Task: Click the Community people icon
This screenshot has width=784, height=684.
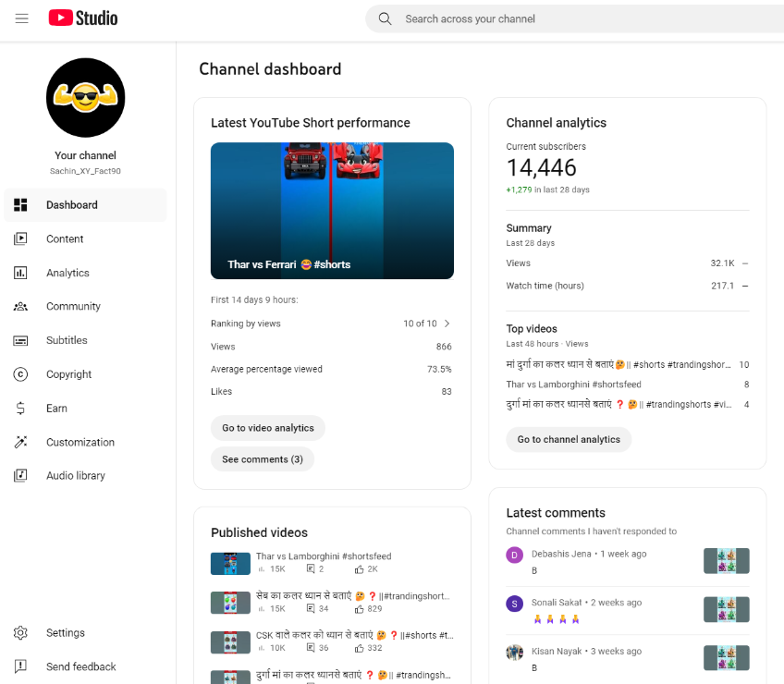Action: [20, 307]
